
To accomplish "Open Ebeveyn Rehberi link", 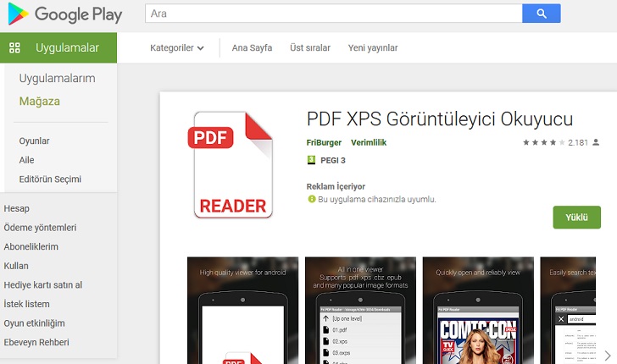I will click(36, 342).
